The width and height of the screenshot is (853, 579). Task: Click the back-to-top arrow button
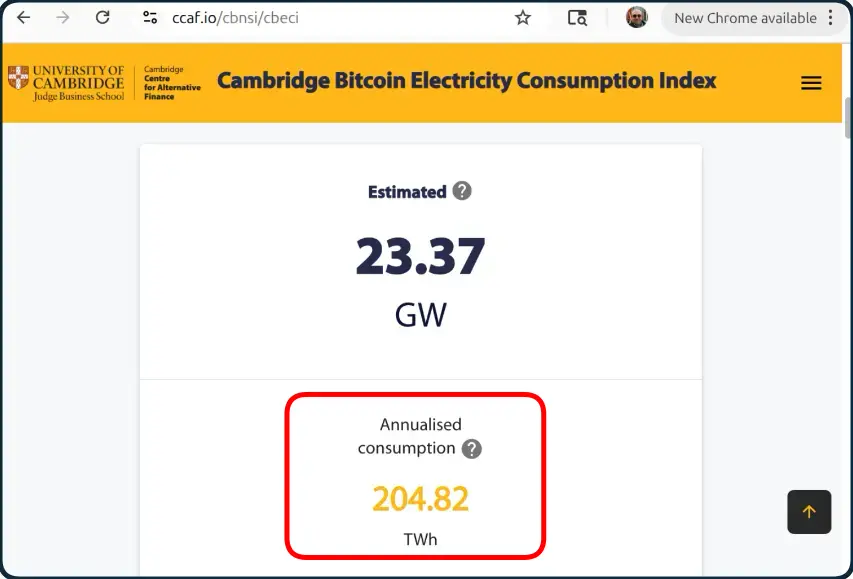tap(809, 512)
